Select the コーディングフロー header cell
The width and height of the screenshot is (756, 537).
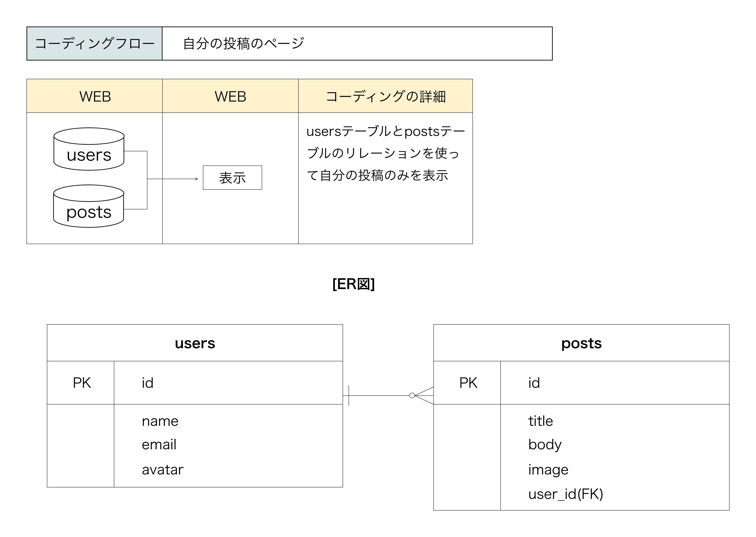coord(94,44)
